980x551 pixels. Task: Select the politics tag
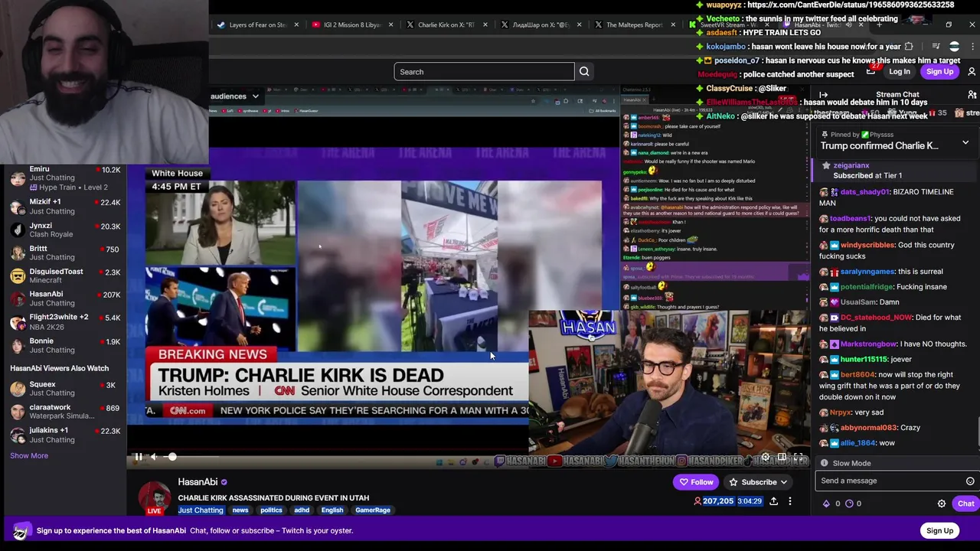tap(271, 510)
